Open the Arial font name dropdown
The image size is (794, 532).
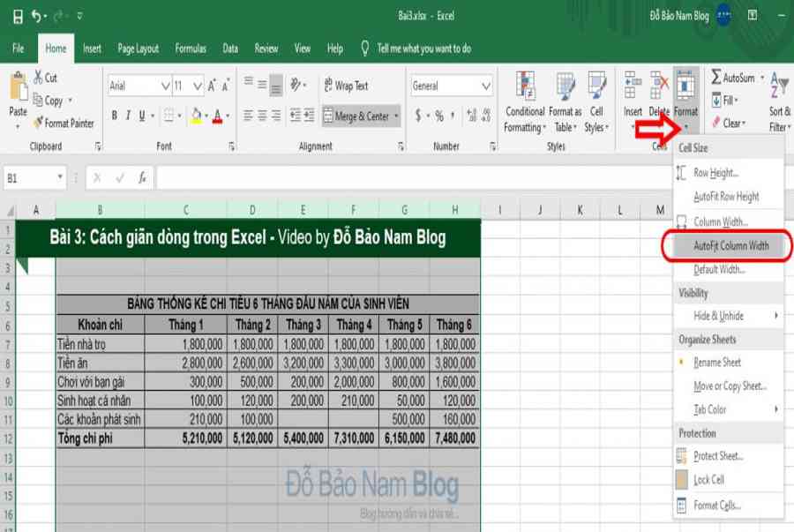pyautogui.click(x=165, y=86)
